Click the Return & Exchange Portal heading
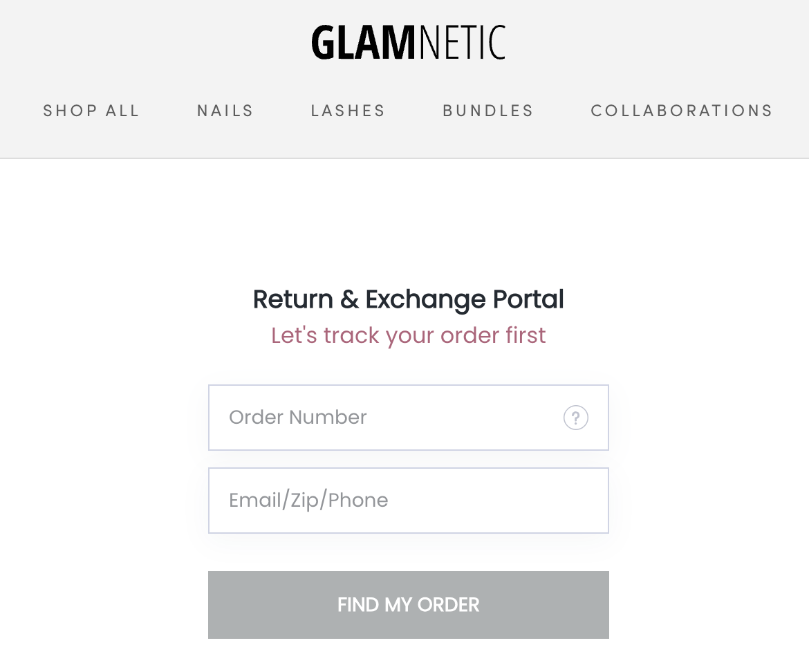 pos(408,299)
